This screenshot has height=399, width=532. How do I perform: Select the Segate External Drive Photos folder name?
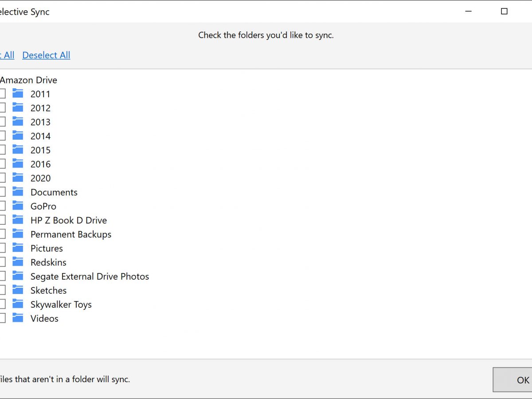90,277
